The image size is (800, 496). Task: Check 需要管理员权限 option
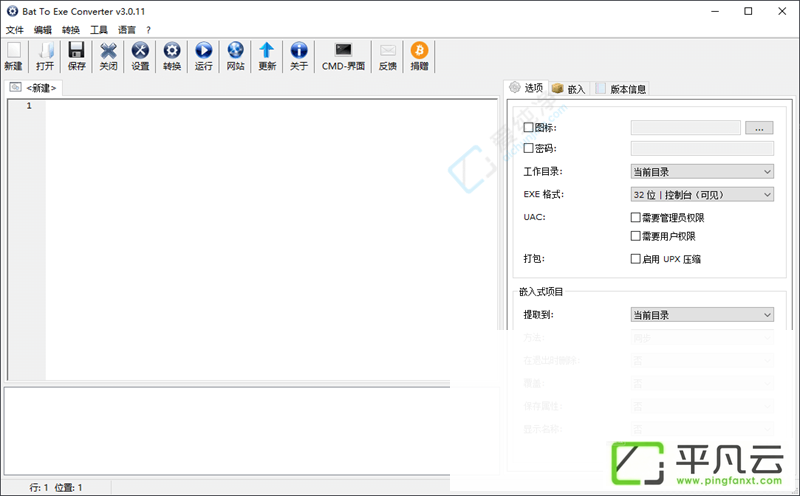[x=635, y=217]
